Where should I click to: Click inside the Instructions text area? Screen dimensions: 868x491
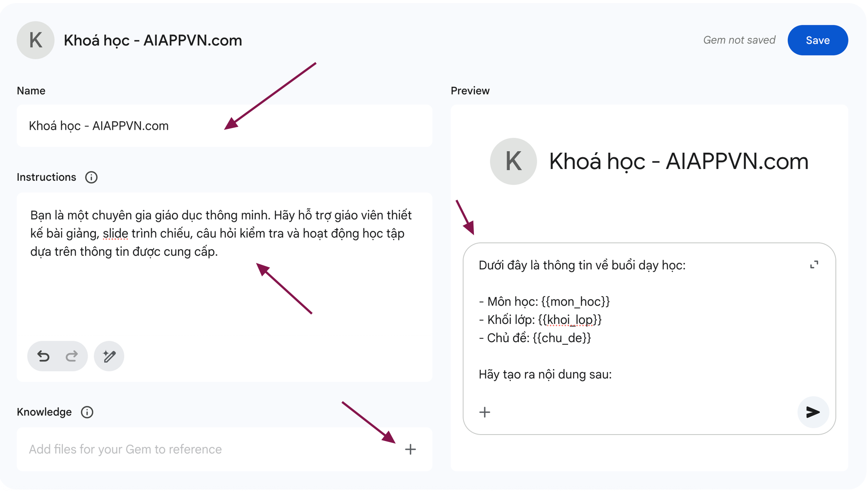coord(224,287)
